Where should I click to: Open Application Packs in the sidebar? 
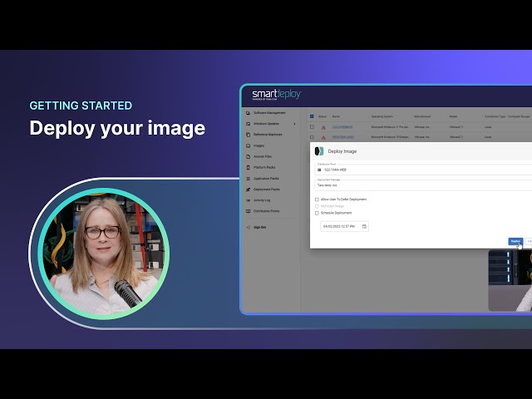click(266, 179)
